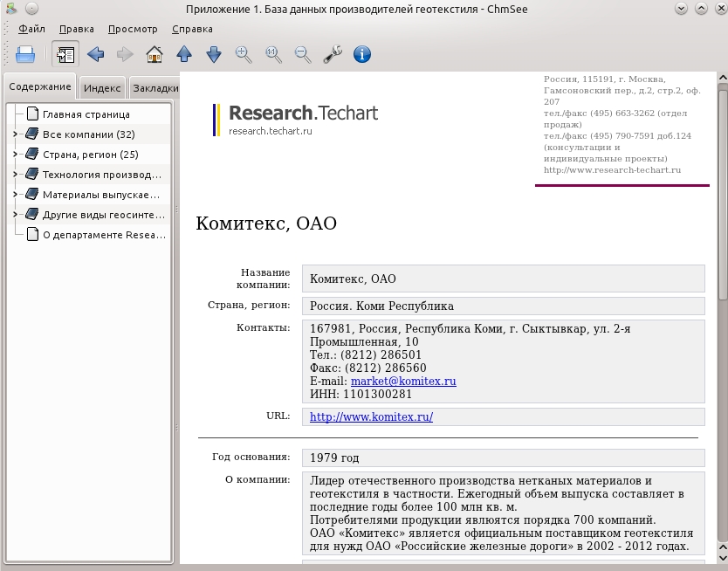Jump to next topic with down arrow
The image size is (728, 571).
[x=214, y=54]
